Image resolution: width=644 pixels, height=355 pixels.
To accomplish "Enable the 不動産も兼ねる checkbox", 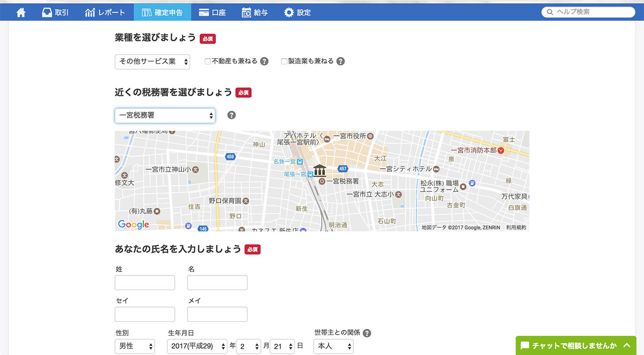I will point(207,61).
